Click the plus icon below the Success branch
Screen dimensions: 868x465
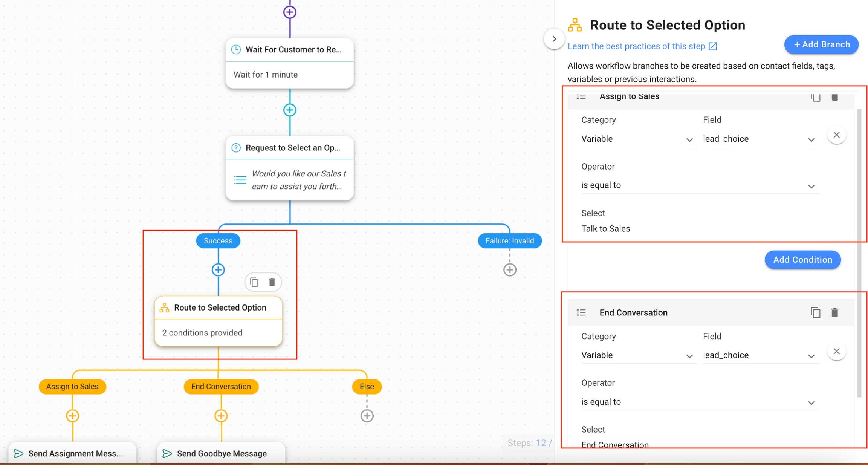click(x=218, y=270)
